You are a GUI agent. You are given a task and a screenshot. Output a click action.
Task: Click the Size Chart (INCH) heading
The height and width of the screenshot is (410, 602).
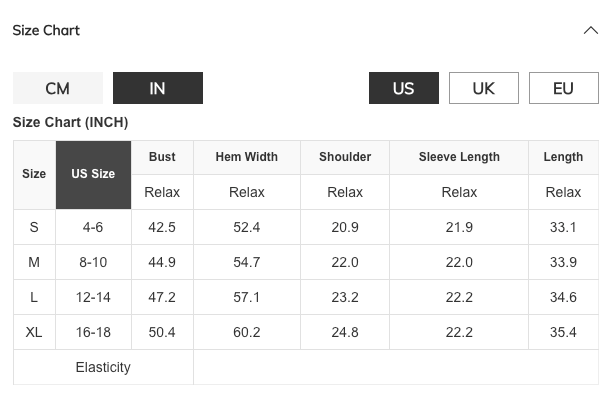coord(70,123)
